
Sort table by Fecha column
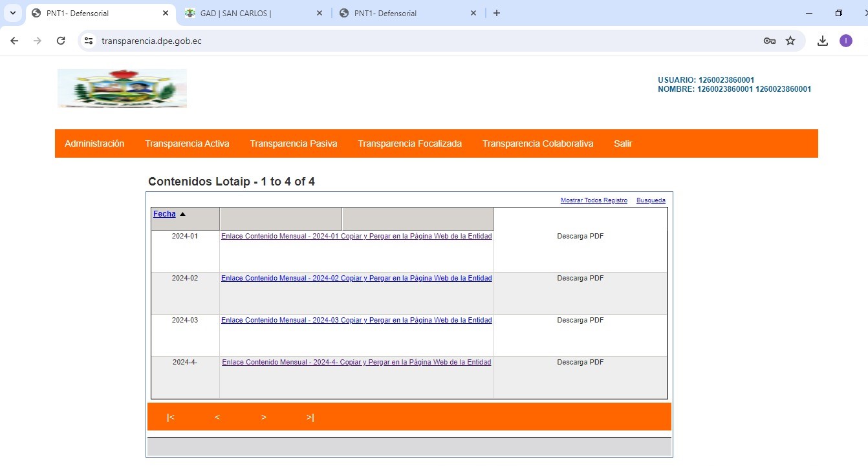[164, 214]
